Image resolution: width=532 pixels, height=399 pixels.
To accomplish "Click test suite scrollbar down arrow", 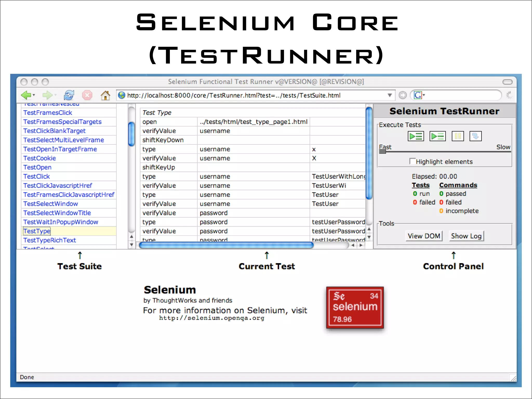I will pos(131,244).
